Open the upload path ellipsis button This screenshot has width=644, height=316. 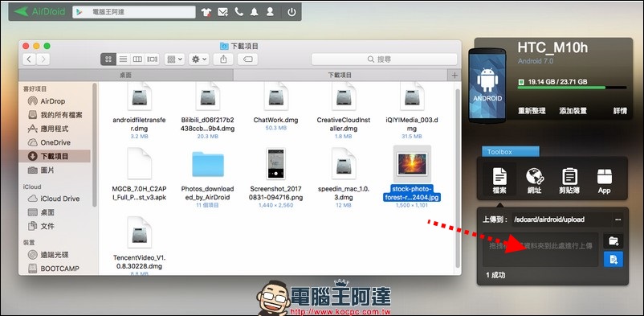click(x=618, y=220)
